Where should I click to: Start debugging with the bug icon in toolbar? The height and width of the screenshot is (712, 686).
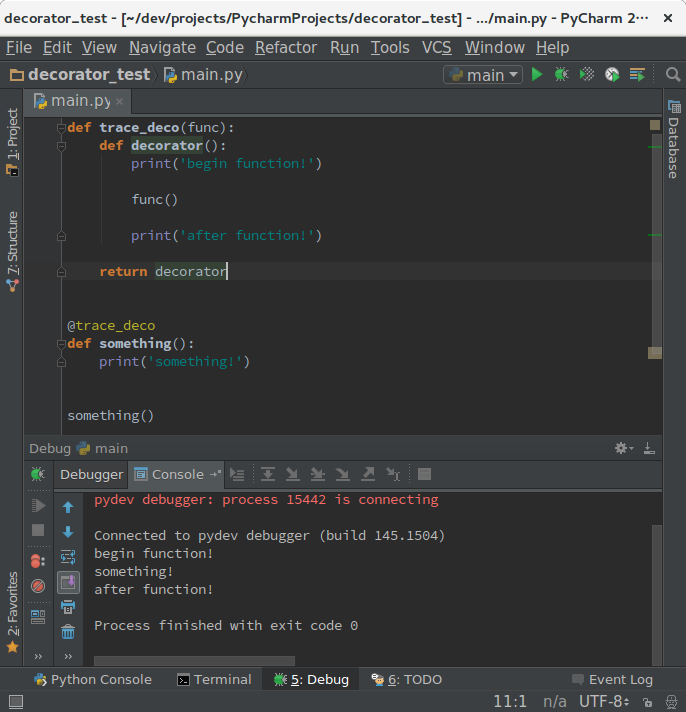[562, 74]
